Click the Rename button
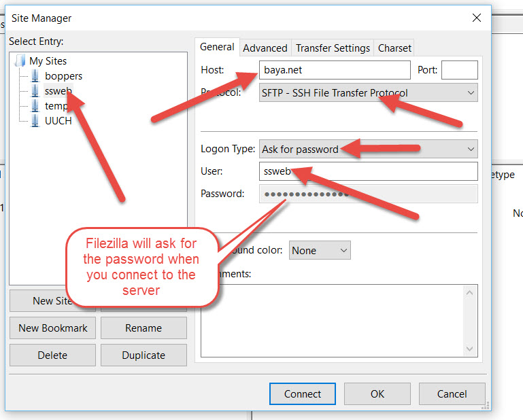523x420 pixels. 144,328
